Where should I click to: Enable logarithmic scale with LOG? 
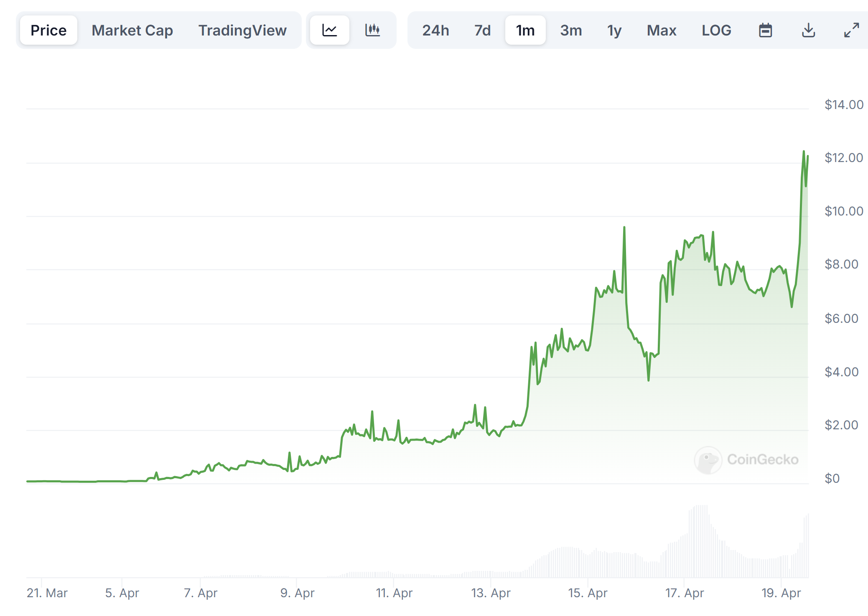[x=717, y=30]
